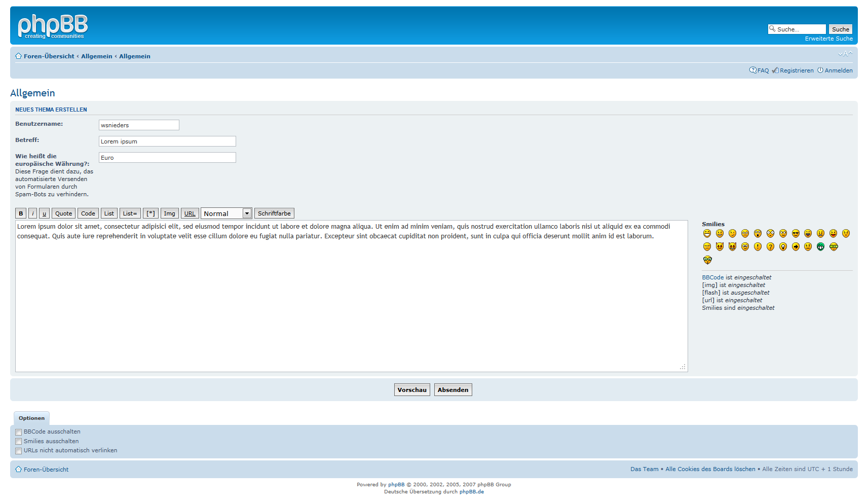Check the Smilies ausschalten option

[19, 442]
